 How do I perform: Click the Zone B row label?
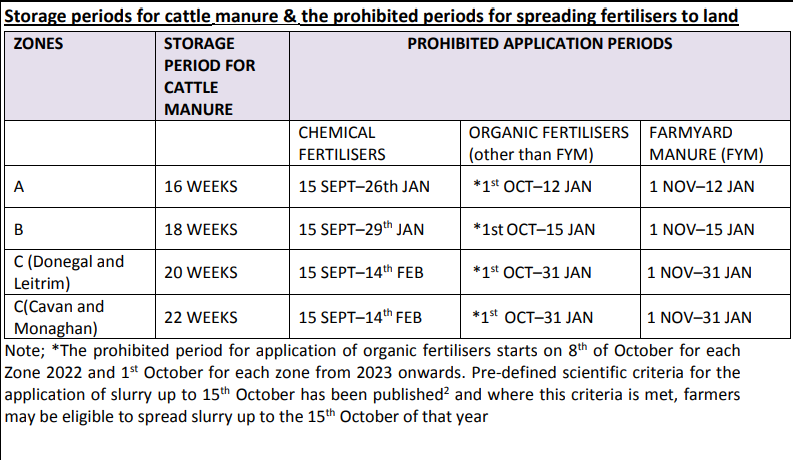[x=19, y=229]
